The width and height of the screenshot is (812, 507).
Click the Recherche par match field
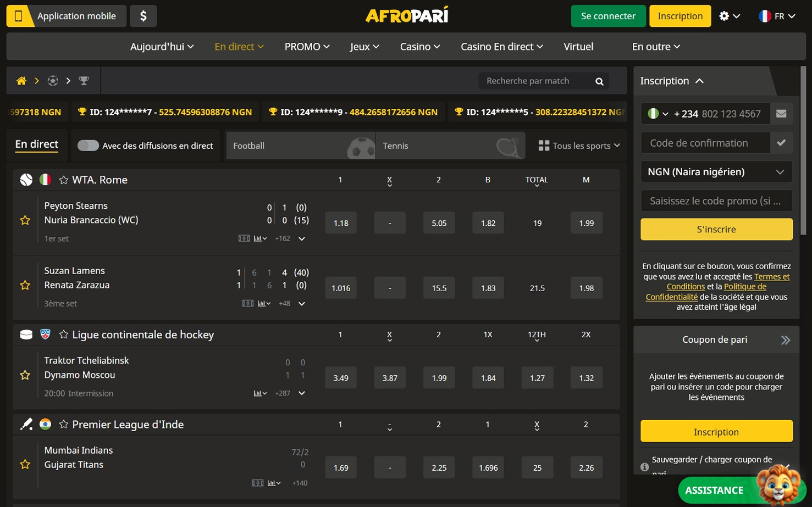(536, 81)
